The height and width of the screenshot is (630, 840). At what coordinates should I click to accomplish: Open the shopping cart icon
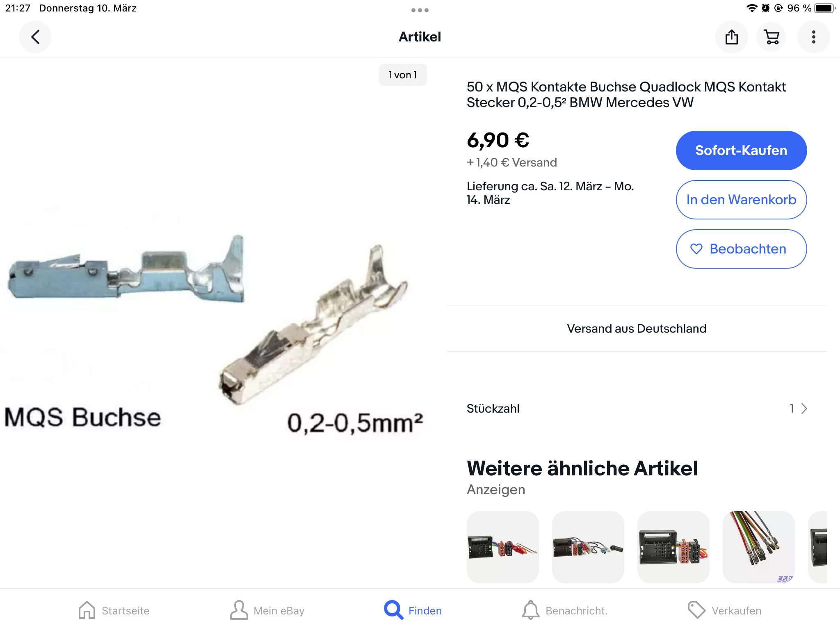772,37
